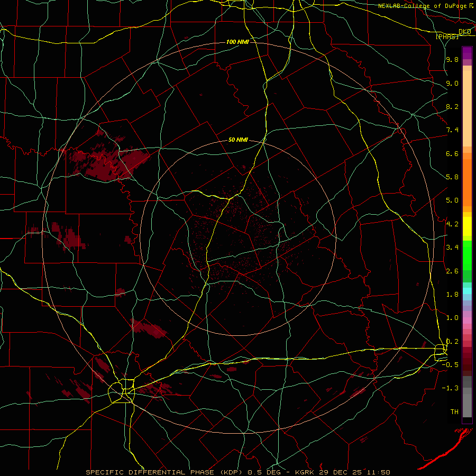
Task: Pick the purple top segment of the color bar
Action: (467, 53)
